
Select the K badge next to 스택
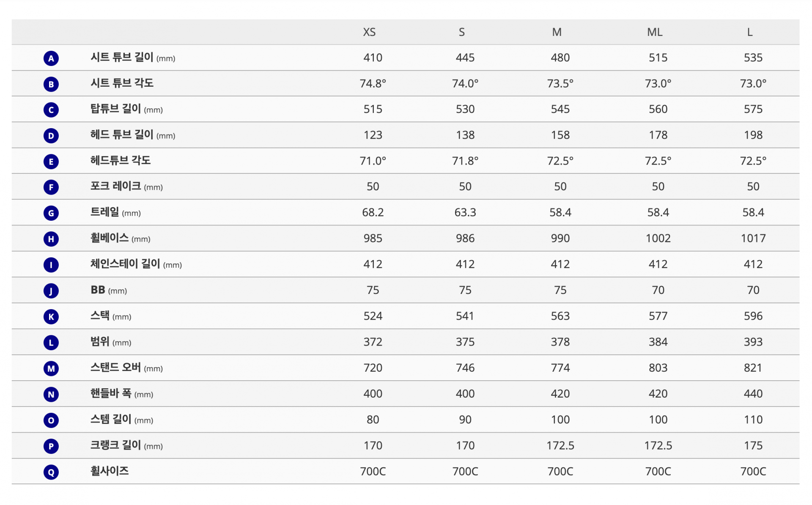[x=51, y=317]
